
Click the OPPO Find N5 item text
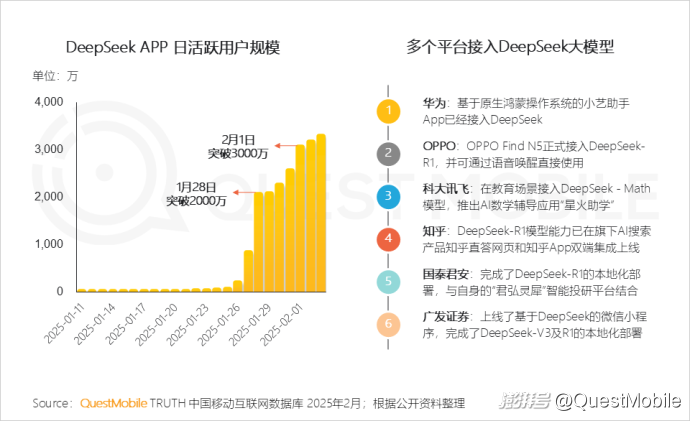pos(534,154)
